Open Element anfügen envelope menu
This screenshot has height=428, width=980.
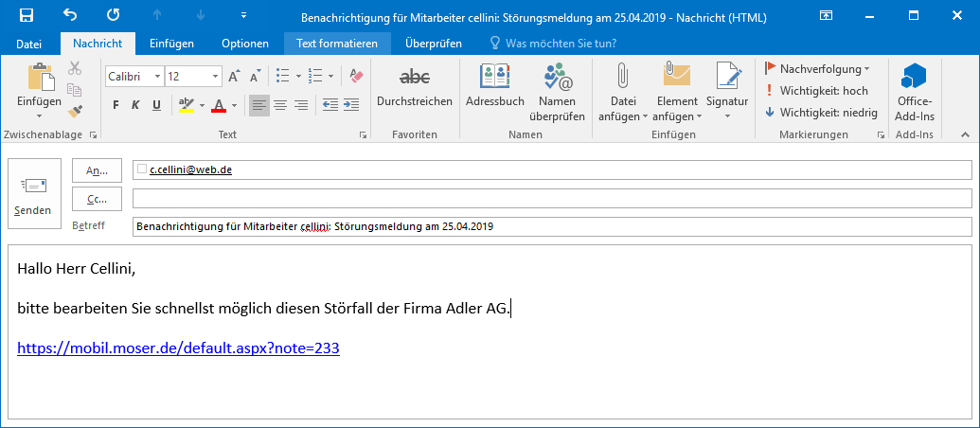point(677,92)
